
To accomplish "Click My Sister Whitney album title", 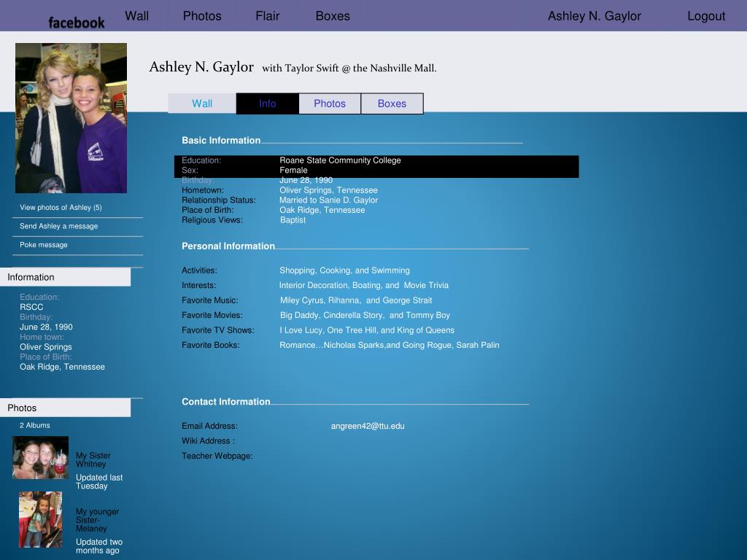I will (93, 459).
